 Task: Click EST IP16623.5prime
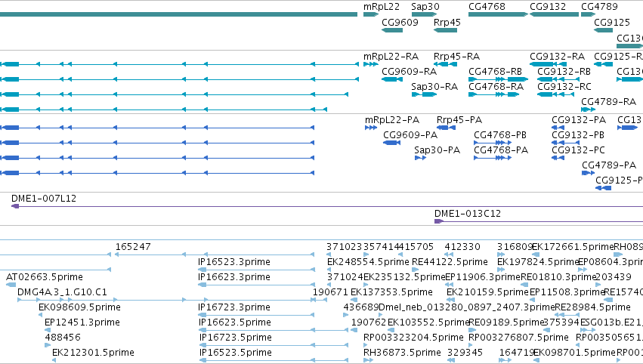coord(235,323)
